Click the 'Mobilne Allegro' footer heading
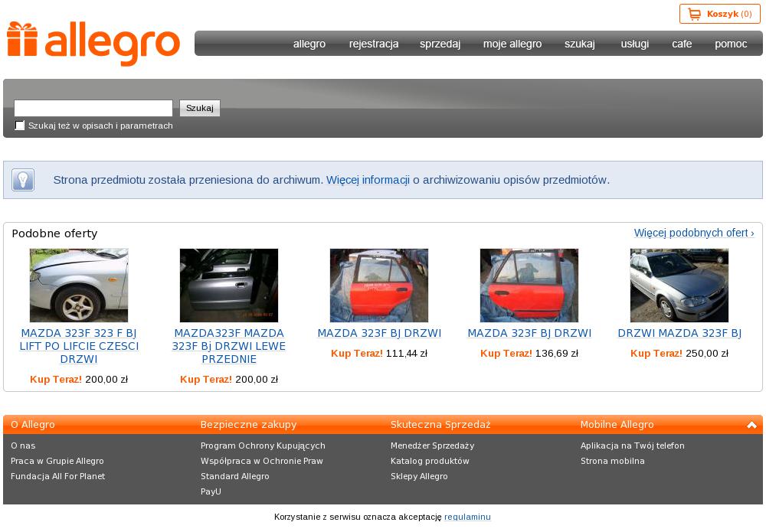The image size is (766, 532). click(x=617, y=425)
